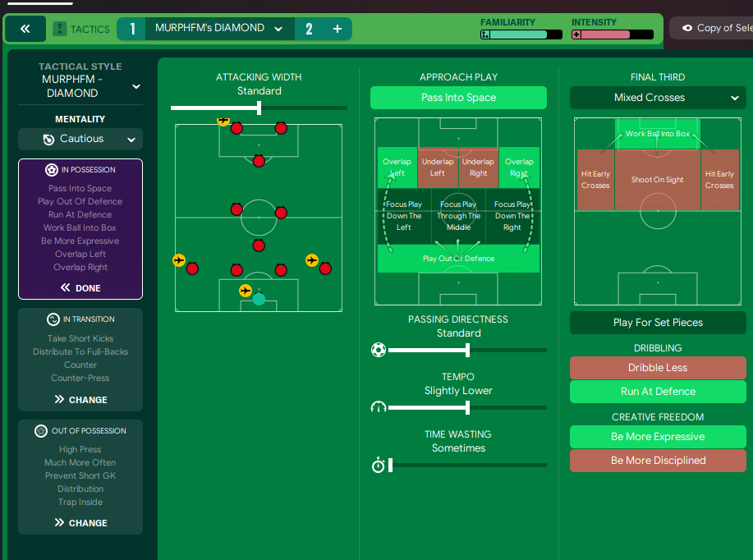Image resolution: width=753 pixels, height=560 pixels.
Task: Toggle Be More Expressive creative freedom
Action: (x=658, y=437)
